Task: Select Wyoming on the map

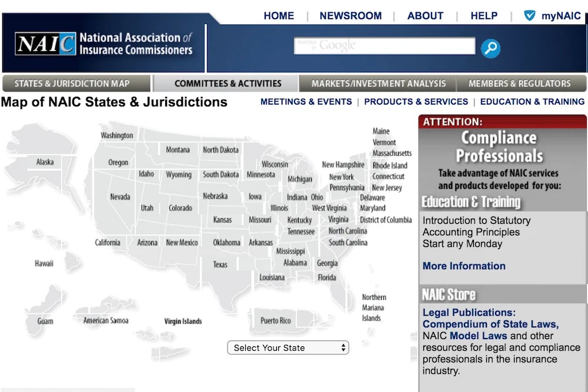Action: 179,175
